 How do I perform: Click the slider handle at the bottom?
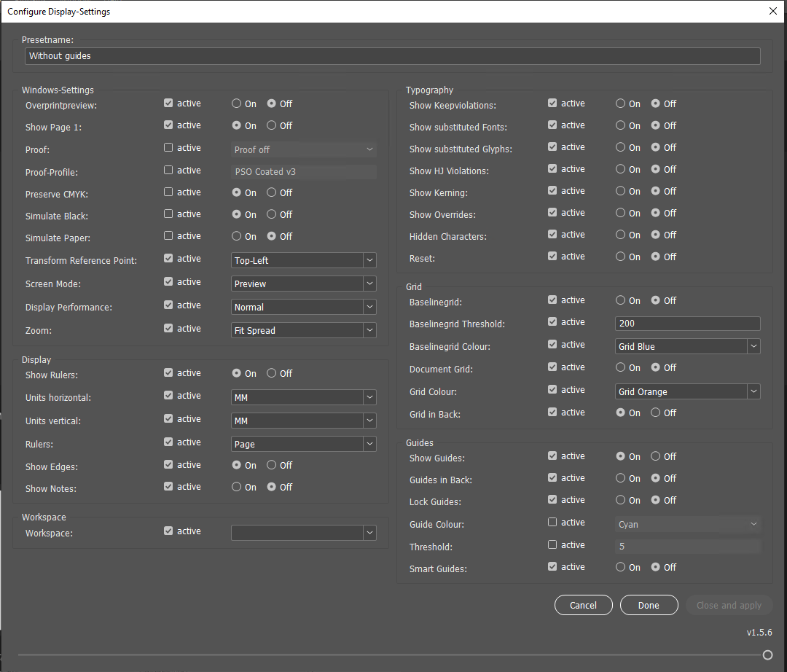767,655
